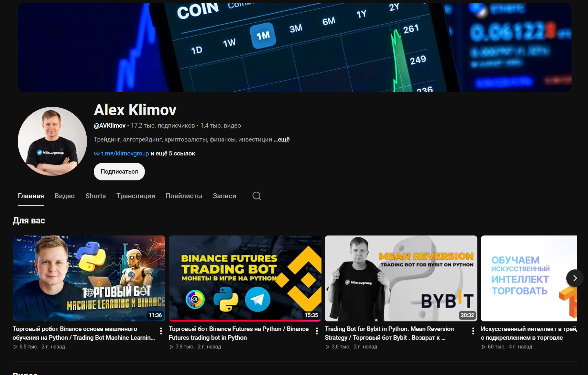Open options menu for Binance Futures video

(317, 331)
